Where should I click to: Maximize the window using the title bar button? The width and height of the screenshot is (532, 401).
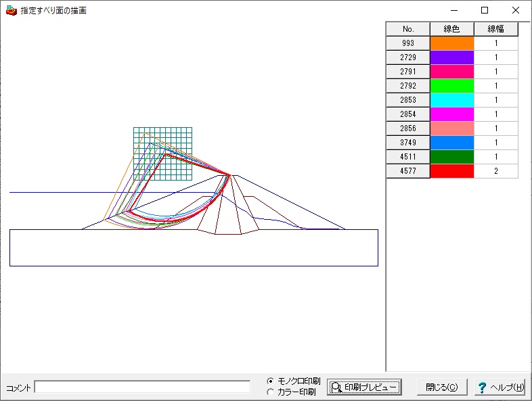485,10
